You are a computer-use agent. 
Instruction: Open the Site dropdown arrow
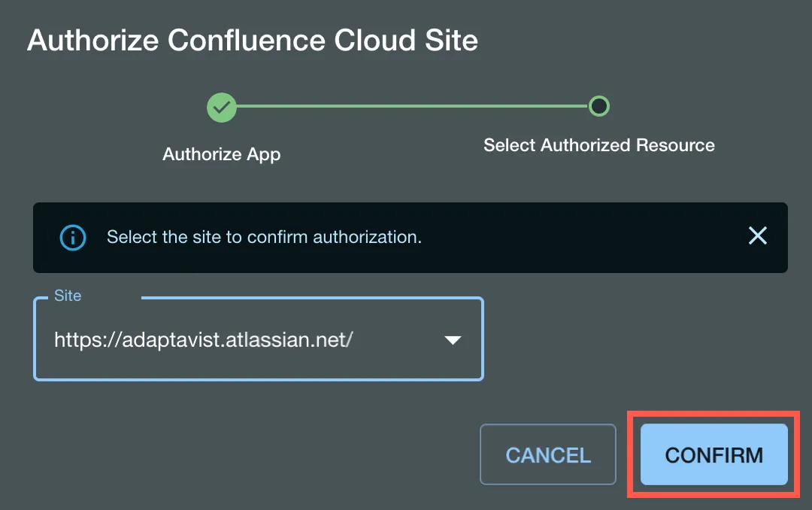[x=453, y=340]
